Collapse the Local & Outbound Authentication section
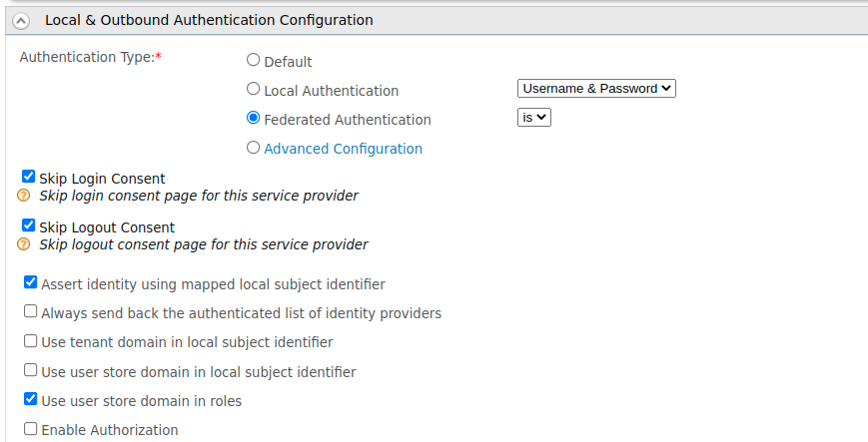 click(x=21, y=21)
